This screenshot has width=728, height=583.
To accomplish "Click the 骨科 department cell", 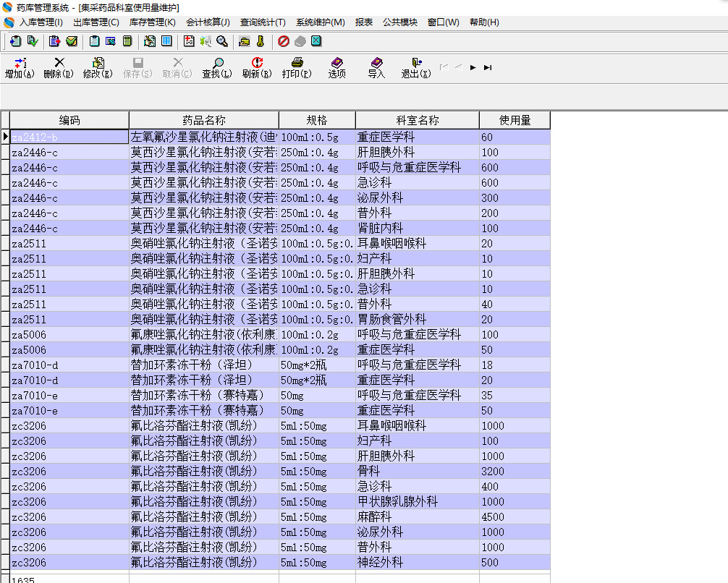I will coord(418,471).
